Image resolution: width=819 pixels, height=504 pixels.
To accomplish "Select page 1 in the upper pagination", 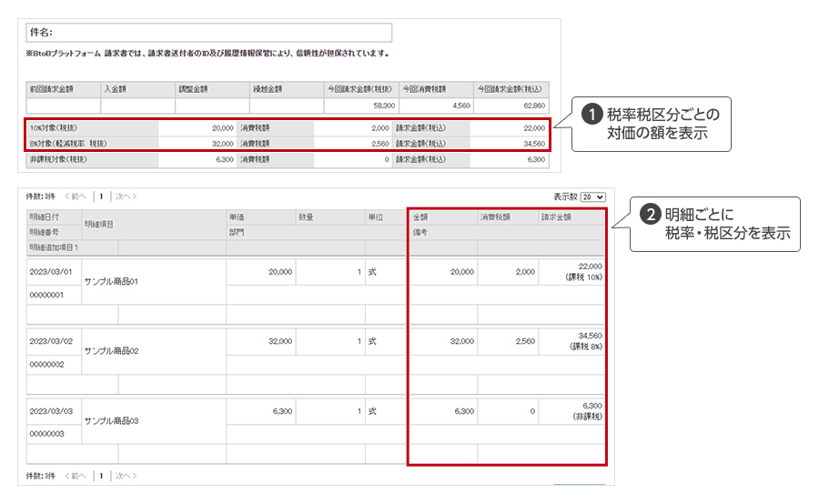I will pos(101,196).
